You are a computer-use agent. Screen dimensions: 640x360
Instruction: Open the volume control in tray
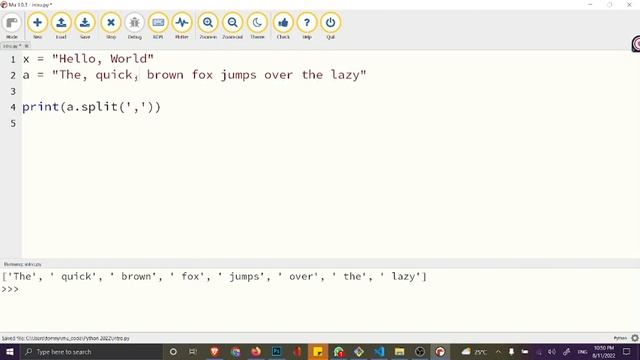(x=552, y=352)
